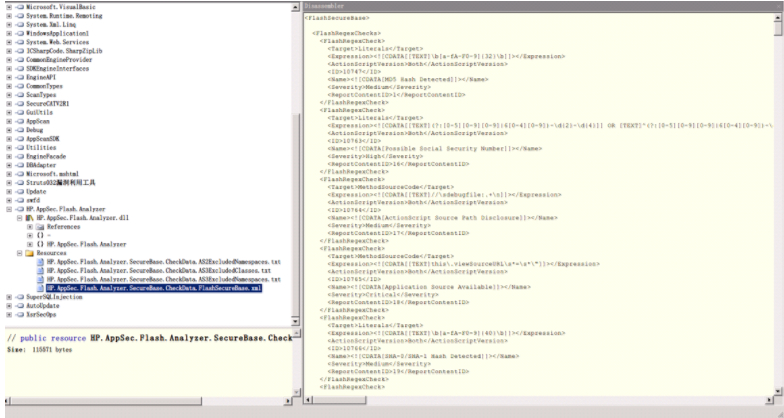Click the AppScan assembly icon

(20, 121)
